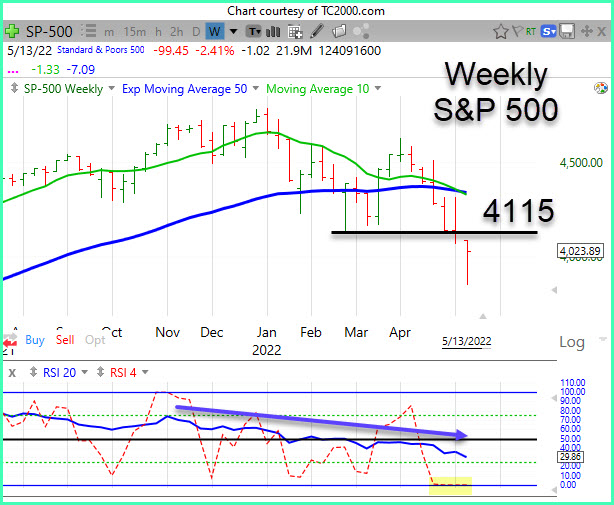Click the 124091600 value in header
The image size is (614, 505).
[x=350, y=50]
